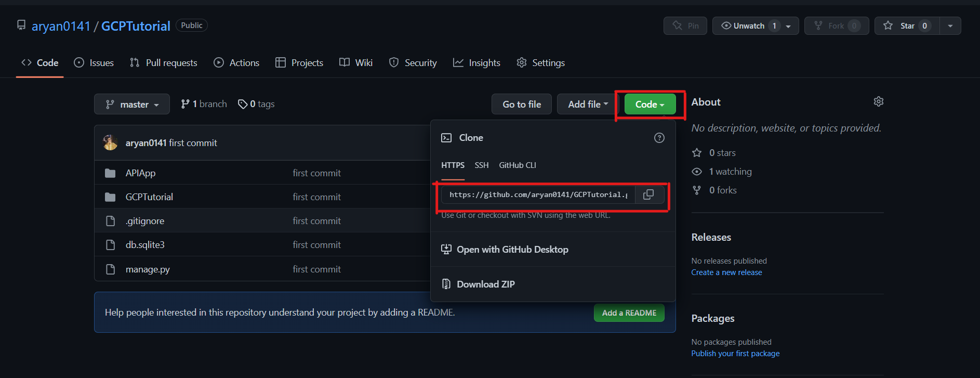980x378 pixels.
Task: Click the APIApp folder icon
Action: (x=110, y=173)
